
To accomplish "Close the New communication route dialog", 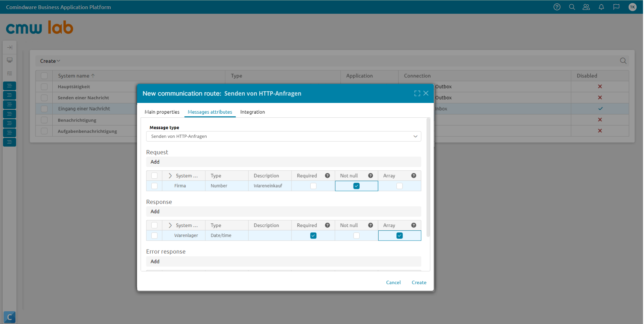I will tap(426, 93).
